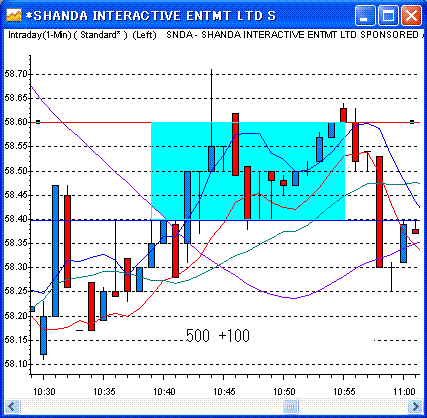Click the right handle of red 58.60 line

pos(412,122)
